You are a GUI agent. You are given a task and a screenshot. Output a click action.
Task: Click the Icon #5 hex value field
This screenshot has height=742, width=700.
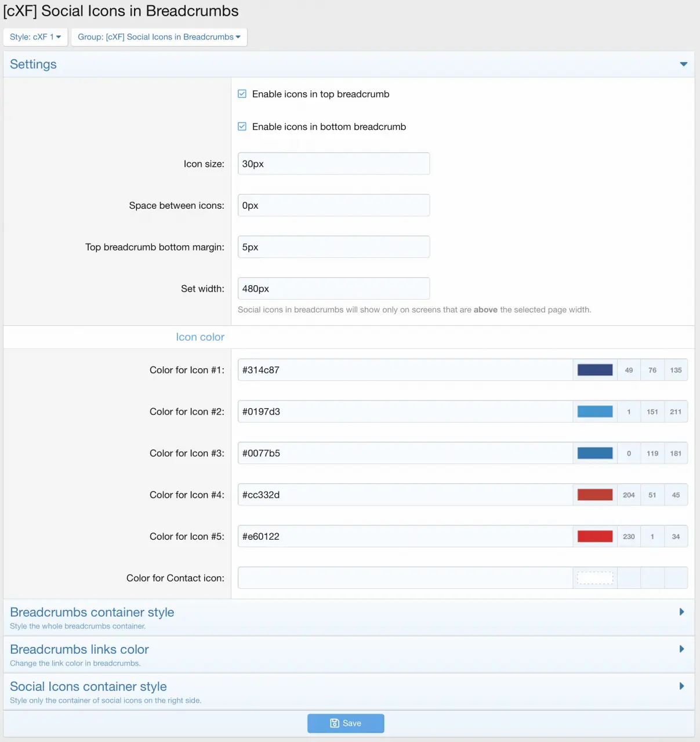point(405,537)
